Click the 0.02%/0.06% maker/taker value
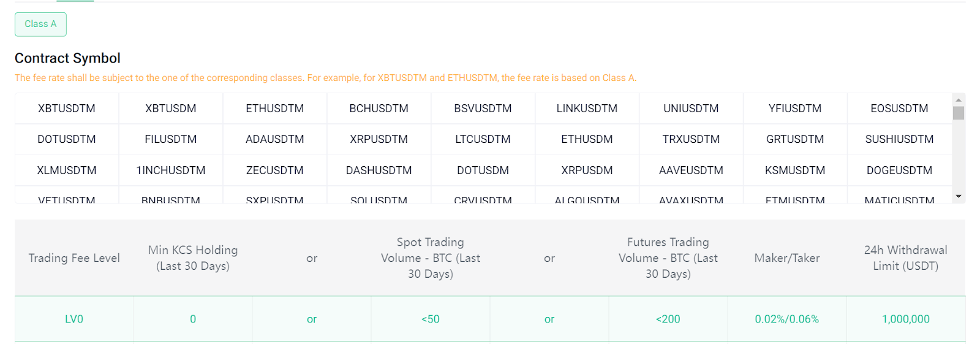Screen dimensions: 980x344 coord(787,319)
